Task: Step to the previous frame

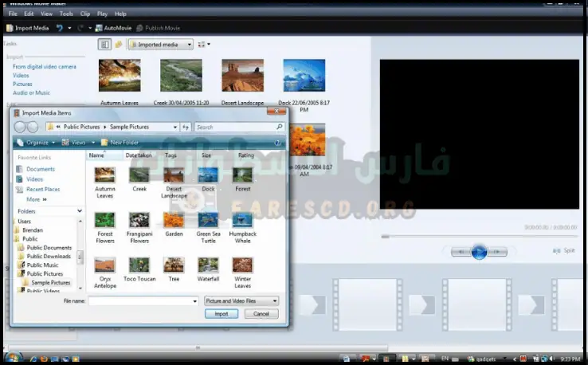Action: click(x=461, y=252)
